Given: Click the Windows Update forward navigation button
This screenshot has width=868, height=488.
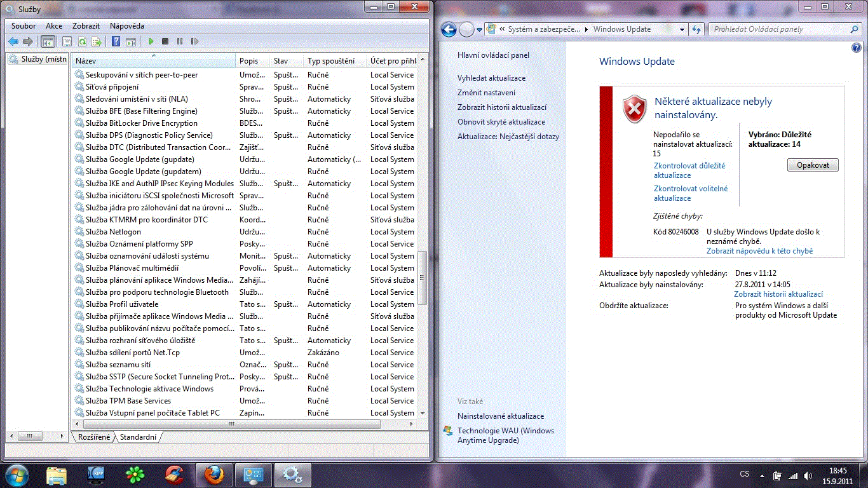Looking at the screenshot, I should click(467, 29).
